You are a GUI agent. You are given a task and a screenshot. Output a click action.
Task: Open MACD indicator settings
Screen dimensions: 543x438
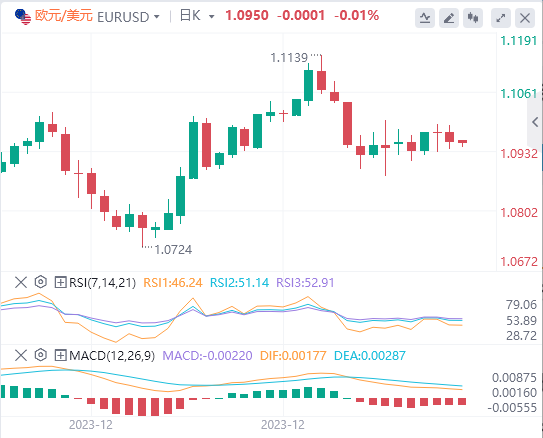click(41, 355)
